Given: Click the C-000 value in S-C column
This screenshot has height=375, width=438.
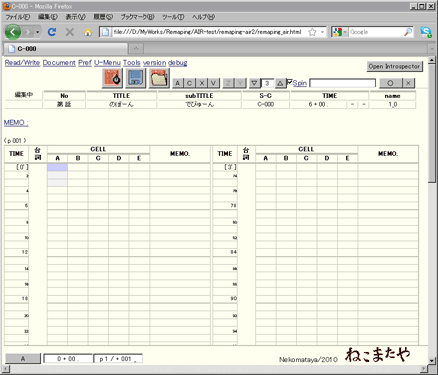Looking at the screenshot, I should (x=266, y=104).
